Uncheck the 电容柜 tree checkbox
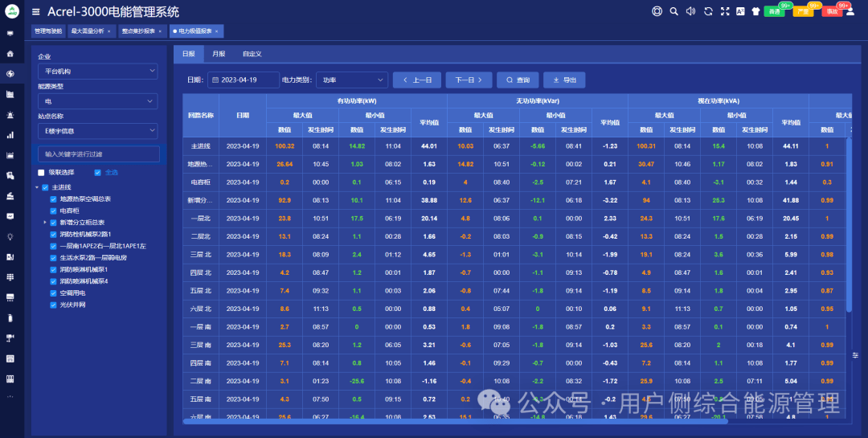Image resolution: width=868 pixels, height=438 pixels. click(x=53, y=211)
